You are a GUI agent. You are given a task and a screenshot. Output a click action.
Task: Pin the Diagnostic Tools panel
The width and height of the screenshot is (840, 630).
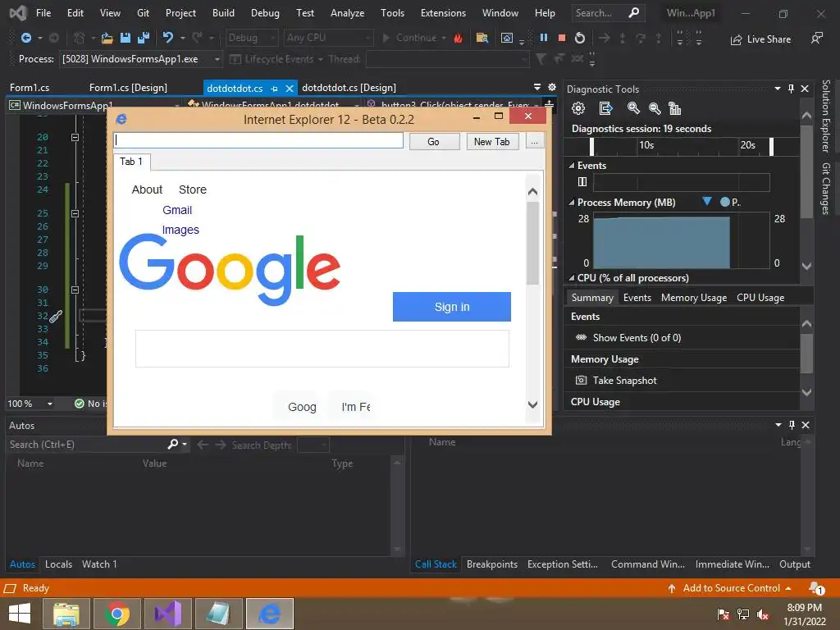792,89
